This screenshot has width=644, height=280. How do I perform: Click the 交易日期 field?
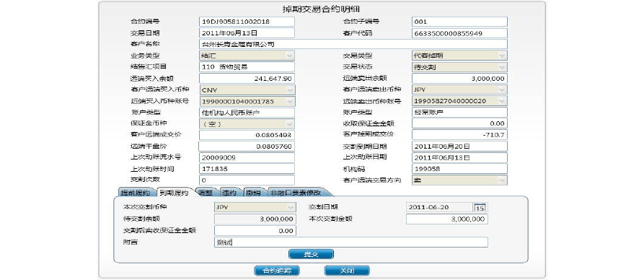(x=247, y=33)
